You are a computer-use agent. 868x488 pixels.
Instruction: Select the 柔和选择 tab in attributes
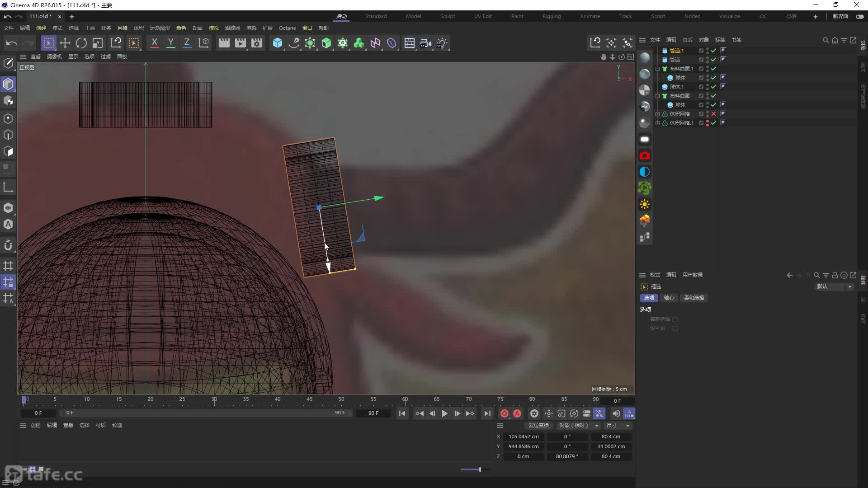(694, 298)
